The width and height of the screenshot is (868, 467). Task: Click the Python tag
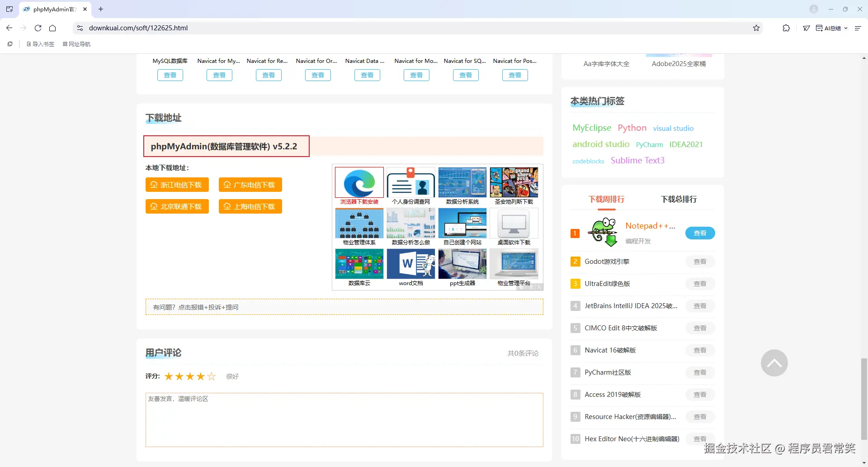pos(632,128)
